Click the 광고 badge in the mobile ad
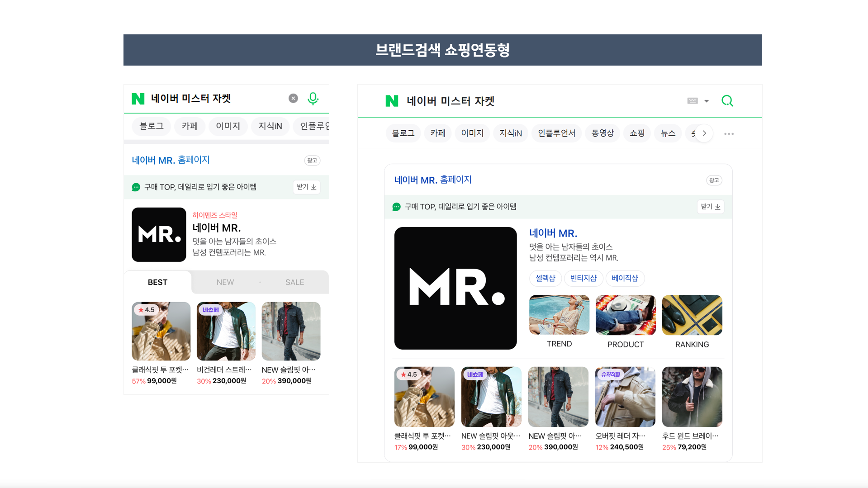The image size is (868, 488). pos(312,161)
